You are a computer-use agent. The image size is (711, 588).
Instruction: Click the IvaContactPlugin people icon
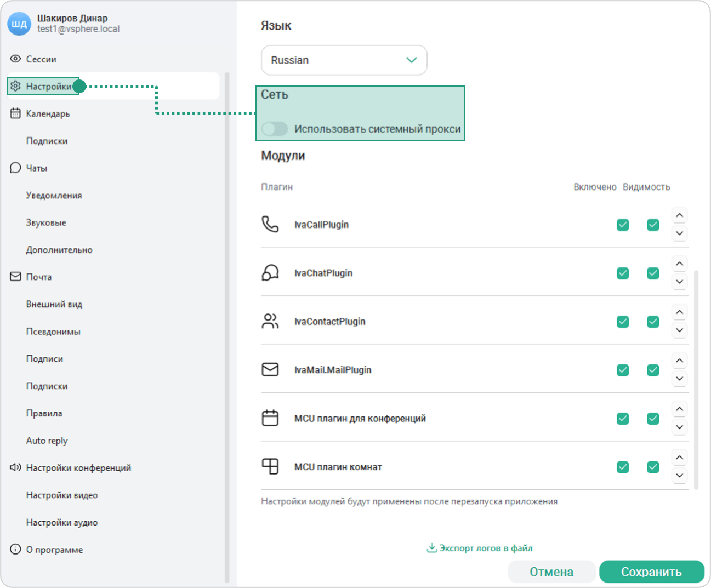click(270, 321)
